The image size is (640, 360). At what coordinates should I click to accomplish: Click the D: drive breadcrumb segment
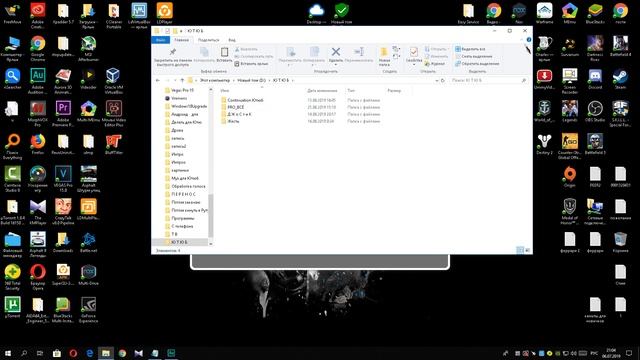click(x=251, y=80)
